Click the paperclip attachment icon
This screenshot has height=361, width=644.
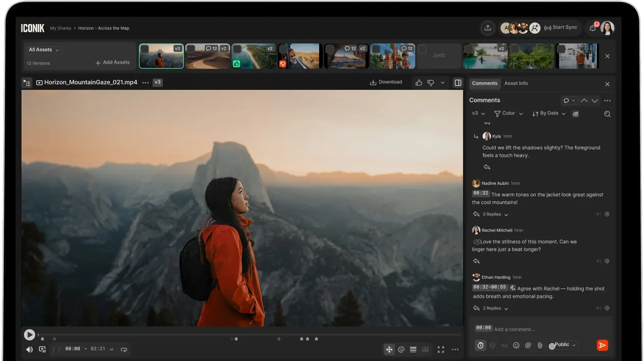540,345
